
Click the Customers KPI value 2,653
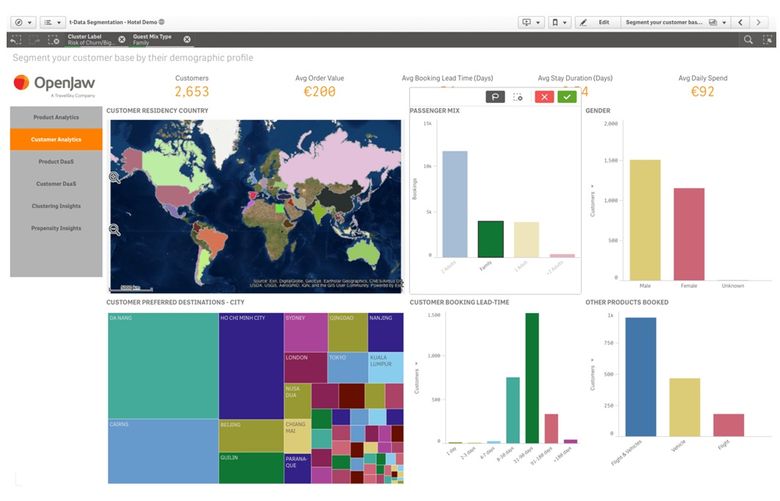[192, 92]
